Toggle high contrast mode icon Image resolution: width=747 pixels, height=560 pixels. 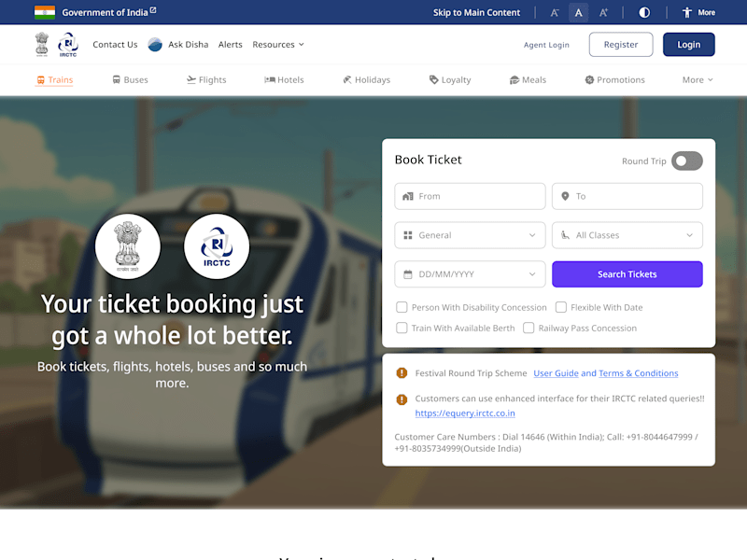tap(644, 13)
